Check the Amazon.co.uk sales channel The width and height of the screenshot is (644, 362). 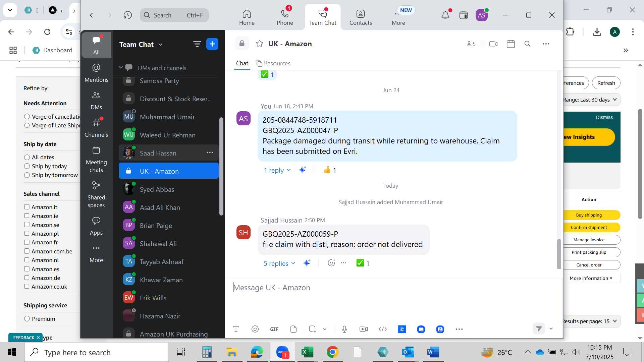click(27, 287)
